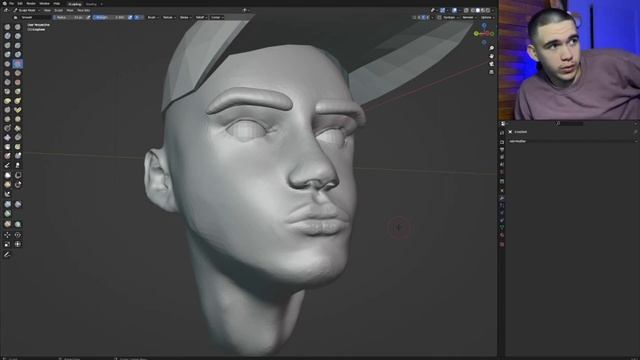Viewport: 640px width, 360px height.
Task: Select the Annotate pencil tool
Action: [x=8, y=254]
